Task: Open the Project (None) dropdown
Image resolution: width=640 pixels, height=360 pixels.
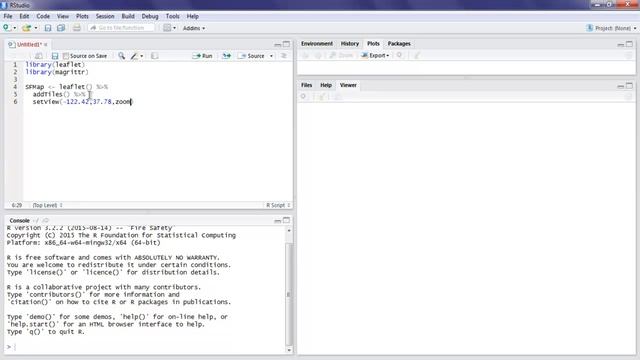Action: [x=611, y=28]
